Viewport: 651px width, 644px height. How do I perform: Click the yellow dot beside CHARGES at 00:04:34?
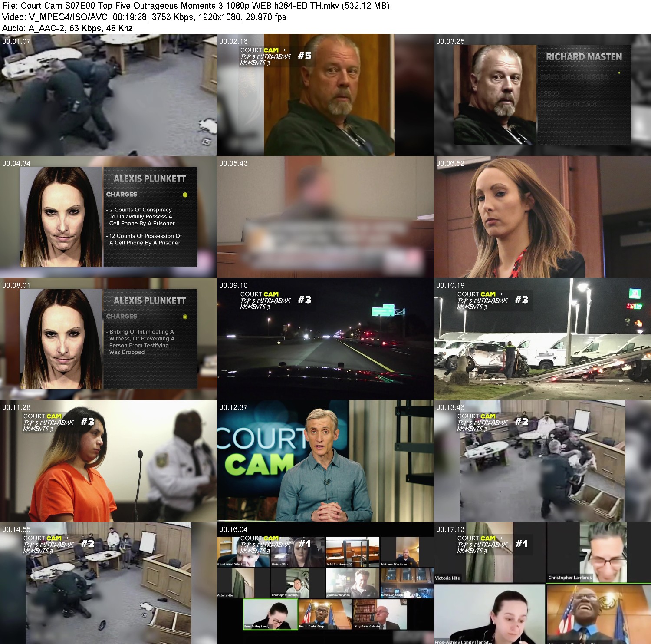tap(185, 195)
